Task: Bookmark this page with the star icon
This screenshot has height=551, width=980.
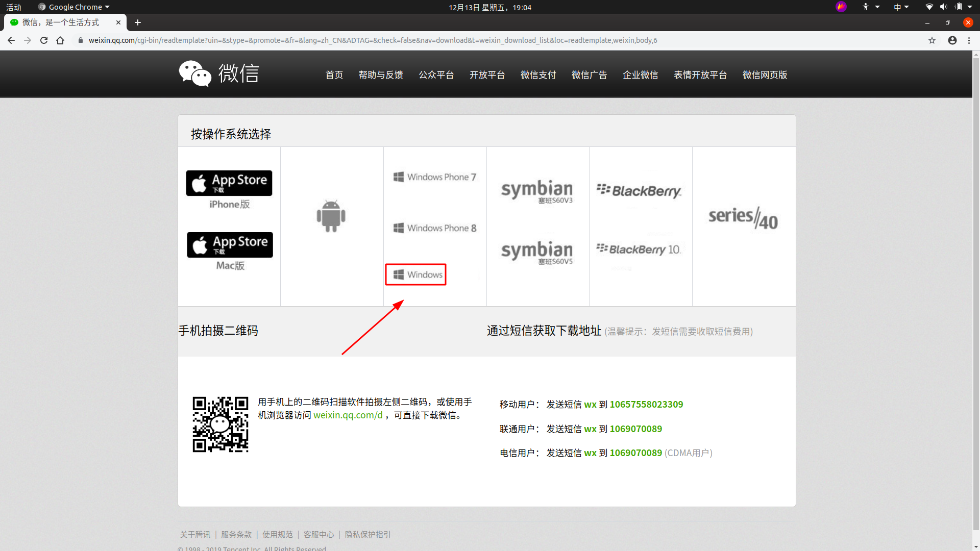Action: click(932, 40)
